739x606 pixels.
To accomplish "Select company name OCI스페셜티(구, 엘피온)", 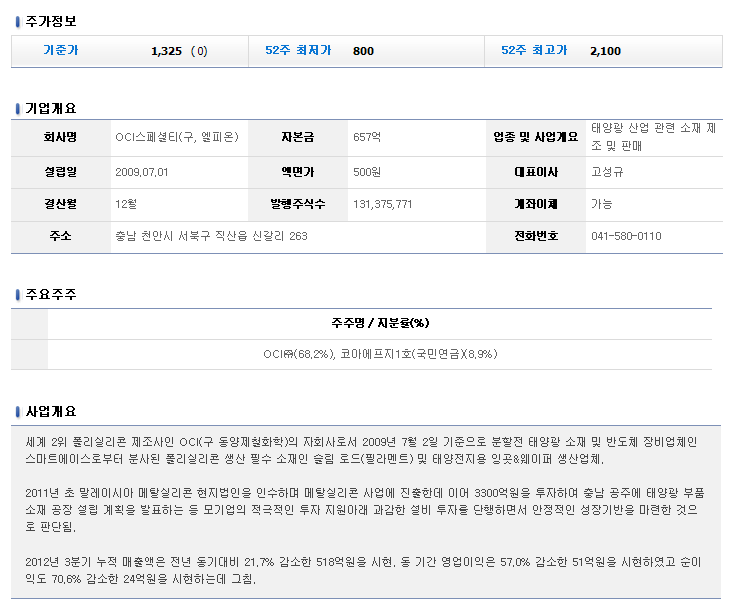I will 177,137.
